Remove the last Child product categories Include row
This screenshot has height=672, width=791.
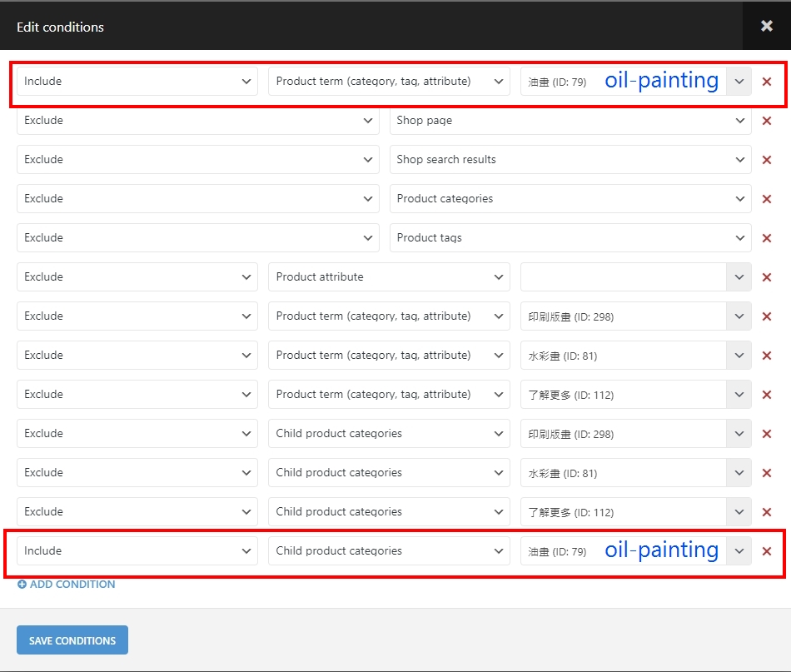pyautogui.click(x=766, y=551)
